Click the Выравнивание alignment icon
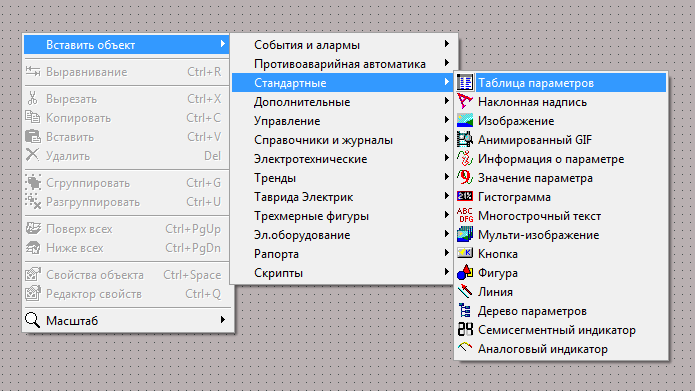695x391 pixels. (x=33, y=71)
